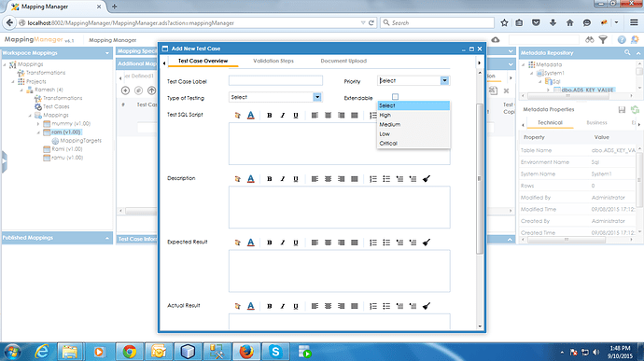This screenshot has width=644, height=361.
Task: Collapse the Projects tree node
Action: [13, 81]
